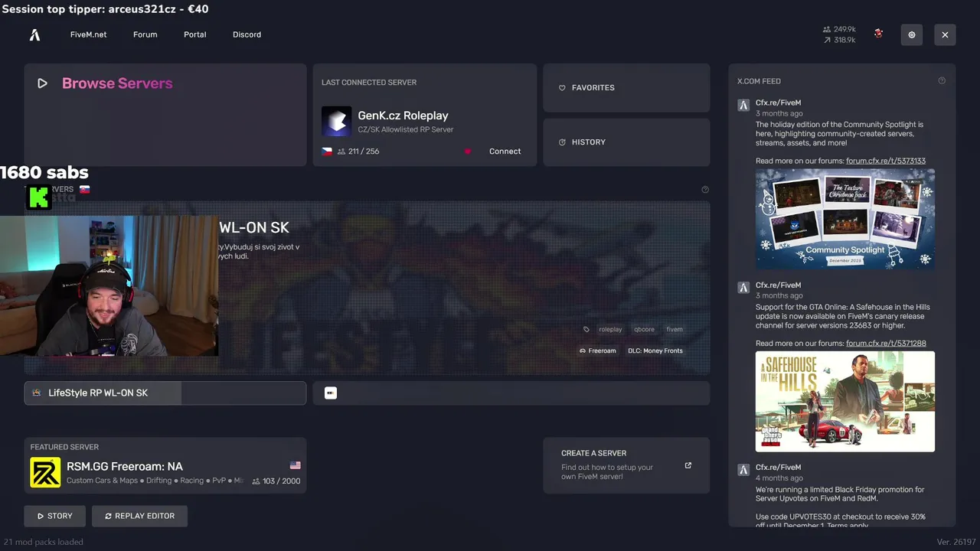Image resolution: width=980 pixels, height=551 pixels.
Task: Click the second Cfx.re/FiveM post avatar
Action: 743,288
